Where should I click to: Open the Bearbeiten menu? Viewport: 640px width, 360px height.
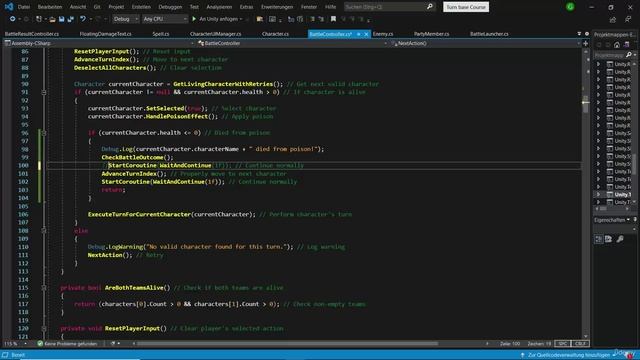(x=50, y=7)
